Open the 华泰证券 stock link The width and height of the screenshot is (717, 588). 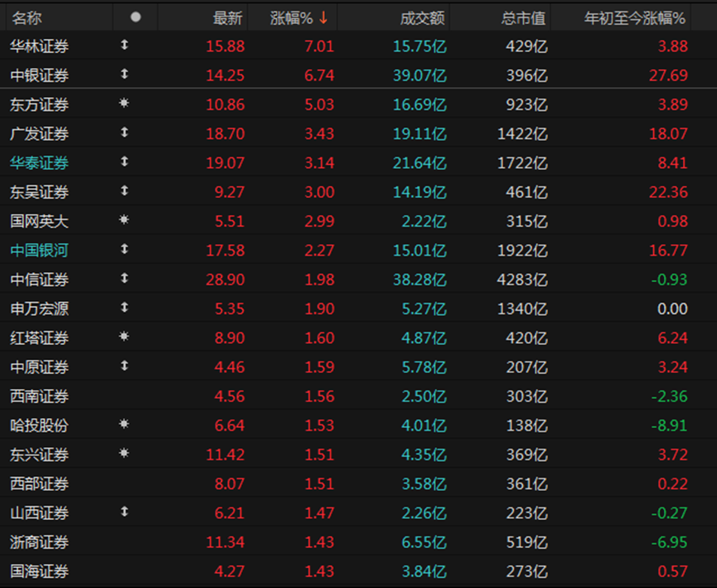tap(39, 163)
